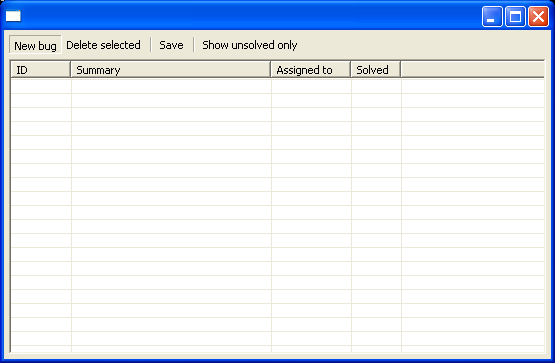Click the Summary column header
The image size is (555, 363).
170,69
